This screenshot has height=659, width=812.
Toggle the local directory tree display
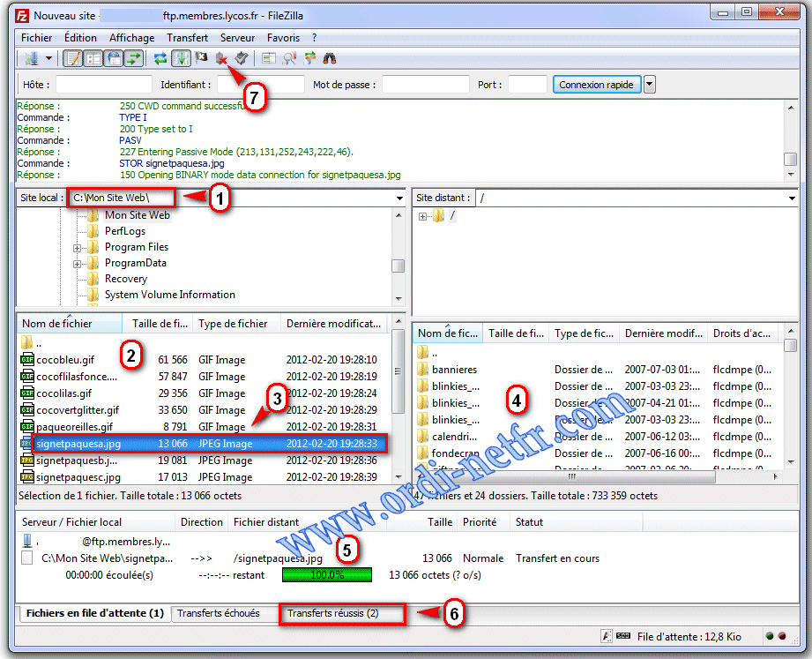tap(93, 58)
